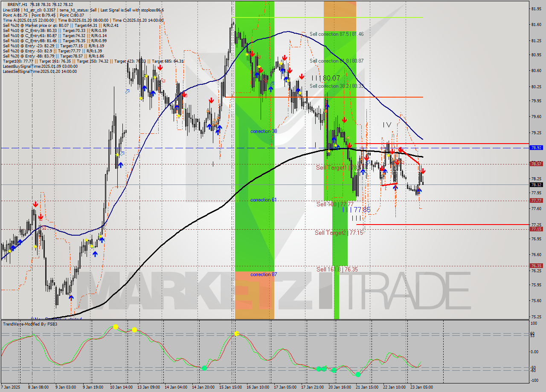
Task: Click the 100 level on TrendWave scale
Action: tap(534, 324)
